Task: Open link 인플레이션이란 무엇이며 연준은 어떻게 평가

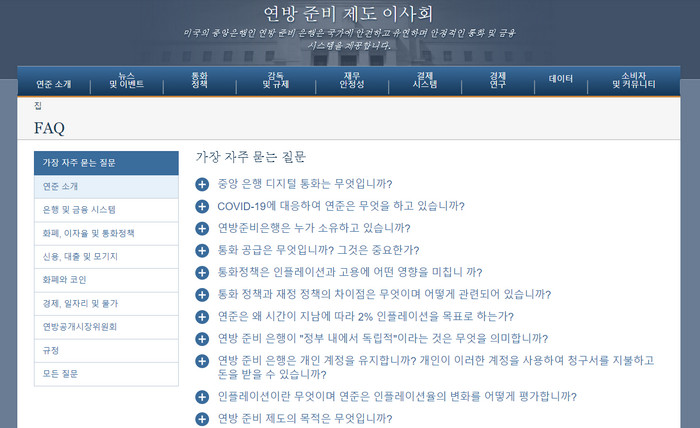Action: click(397, 397)
